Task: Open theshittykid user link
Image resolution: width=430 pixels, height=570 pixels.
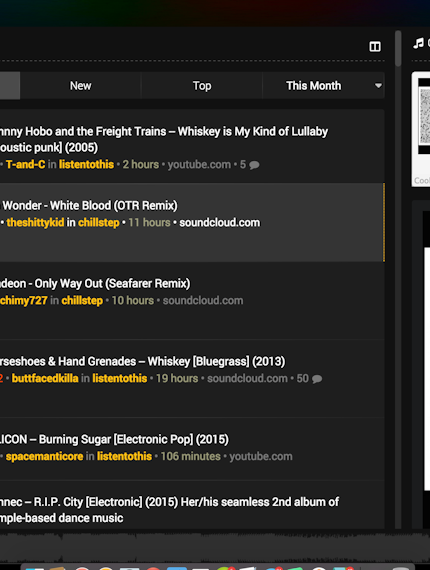Action: 35,222
